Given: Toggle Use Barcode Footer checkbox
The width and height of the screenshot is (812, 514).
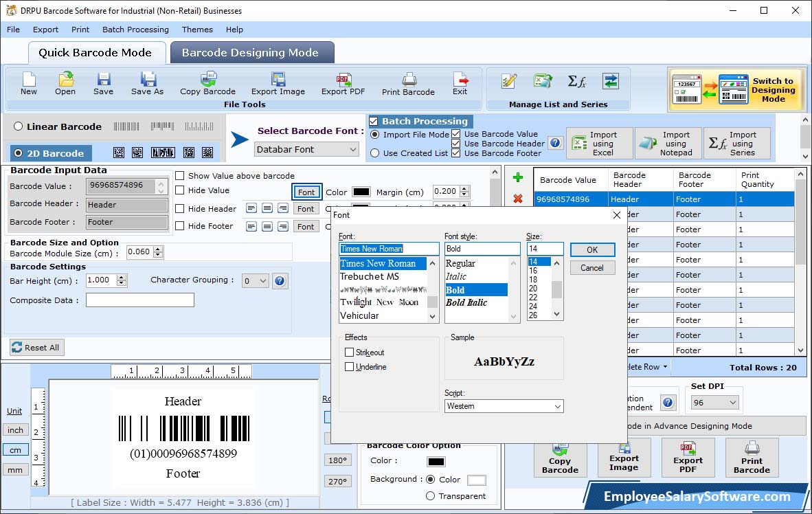Looking at the screenshot, I should pyautogui.click(x=455, y=153).
